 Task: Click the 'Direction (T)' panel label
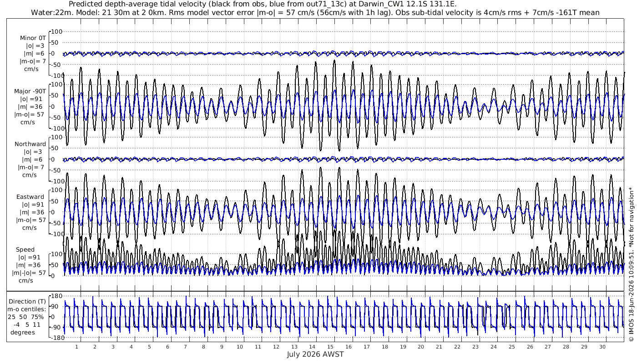[x=27, y=301]
